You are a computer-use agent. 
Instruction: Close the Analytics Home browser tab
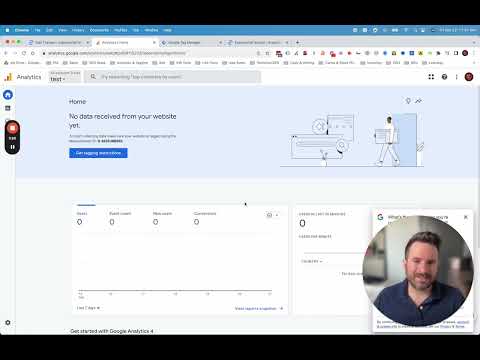click(x=154, y=42)
